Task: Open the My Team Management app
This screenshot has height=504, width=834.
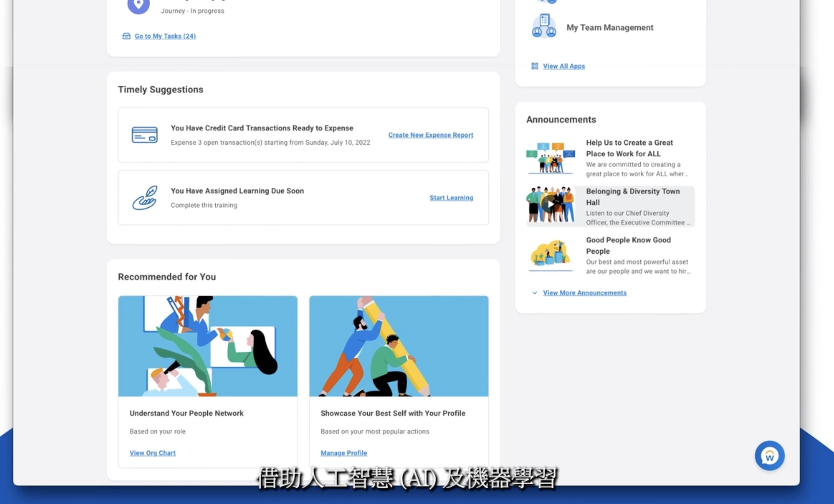Action: pyautogui.click(x=609, y=27)
